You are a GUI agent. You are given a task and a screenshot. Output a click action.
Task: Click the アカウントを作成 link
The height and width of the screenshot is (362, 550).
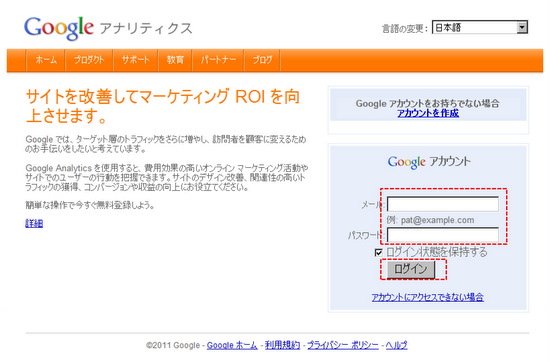[x=428, y=113]
